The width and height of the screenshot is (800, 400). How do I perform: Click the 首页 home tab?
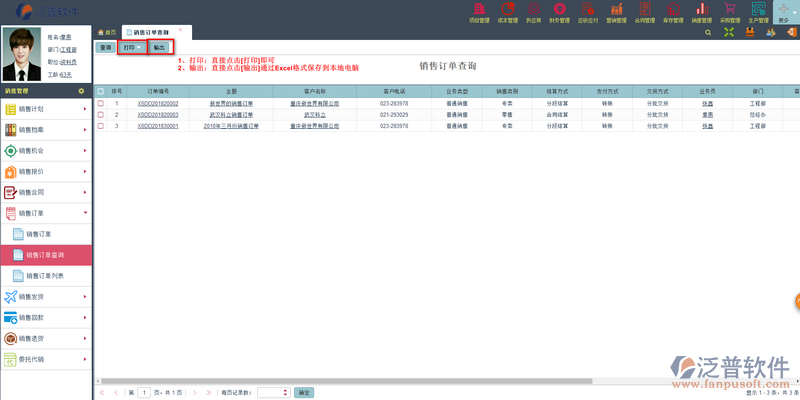tap(107, 32)
